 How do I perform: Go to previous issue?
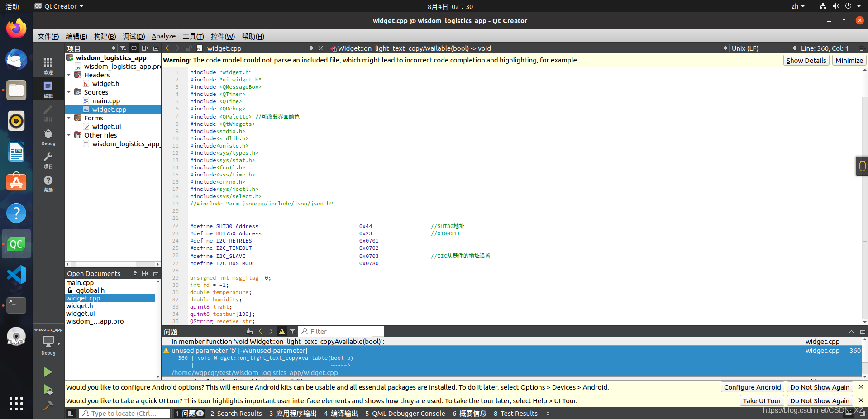260,331
